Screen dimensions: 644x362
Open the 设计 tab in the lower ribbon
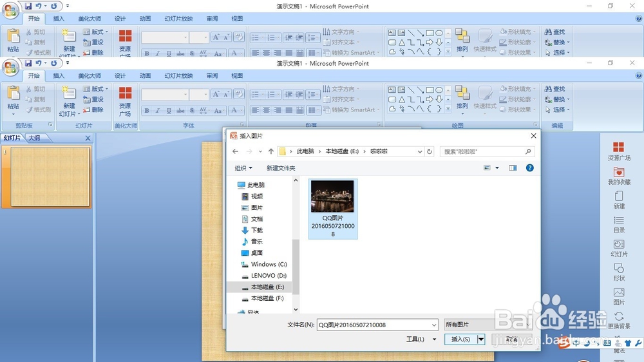(120, 75)
